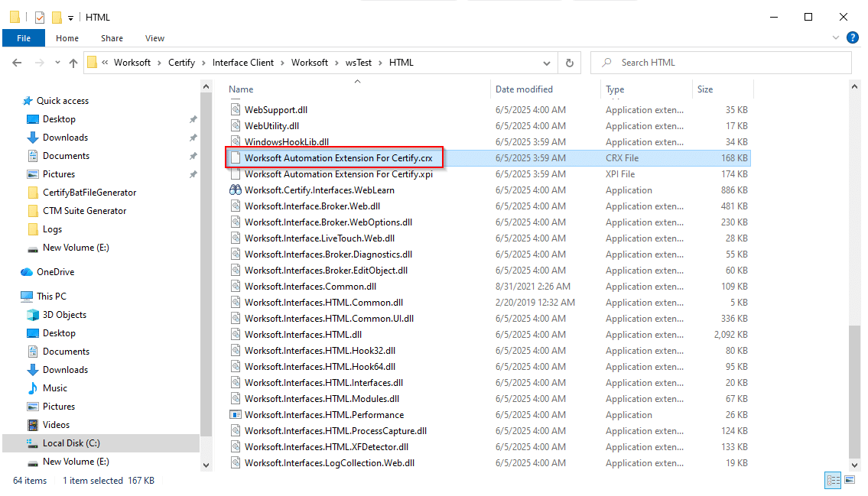
Task: Click the Forward navigation arrow
Action: [x=39, y=63]
